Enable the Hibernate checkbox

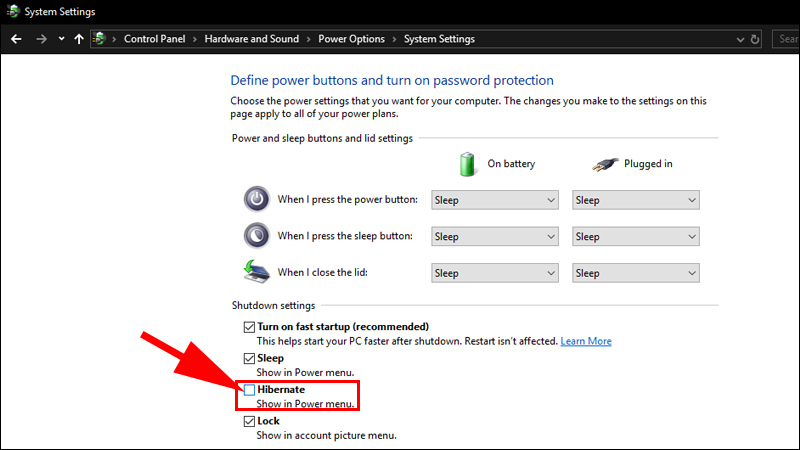(x=249, y=390)
